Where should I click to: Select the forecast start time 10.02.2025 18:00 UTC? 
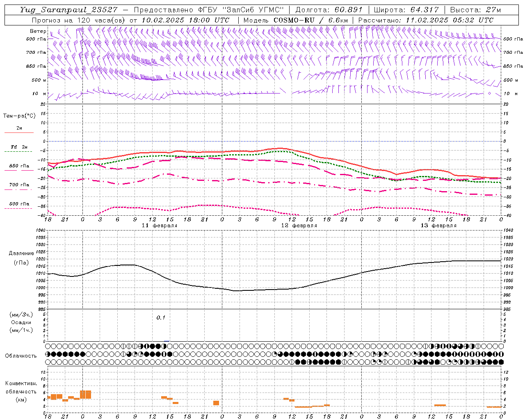pyautogui.click(x=185, y=20)
